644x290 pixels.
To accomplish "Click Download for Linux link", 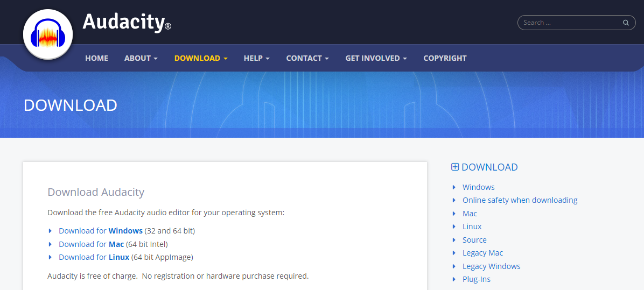I will tap(94, 257).
